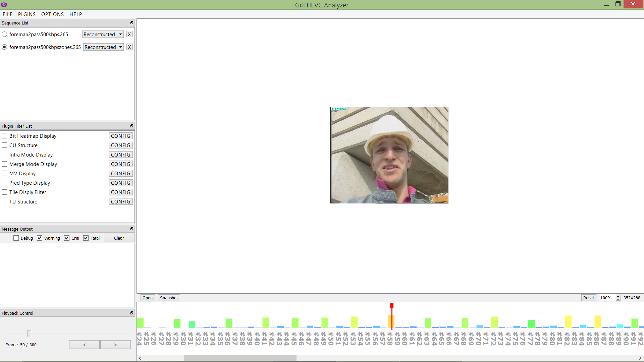Increase zoom percentage with spinner arrow
The image size is (644, 362).
click(618, 296)
